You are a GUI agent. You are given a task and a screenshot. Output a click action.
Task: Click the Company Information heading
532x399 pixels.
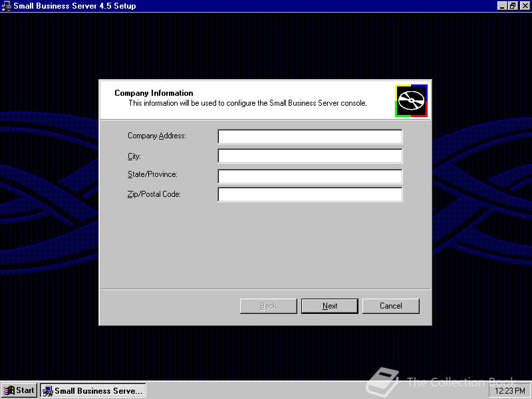(x=154, y=93)
